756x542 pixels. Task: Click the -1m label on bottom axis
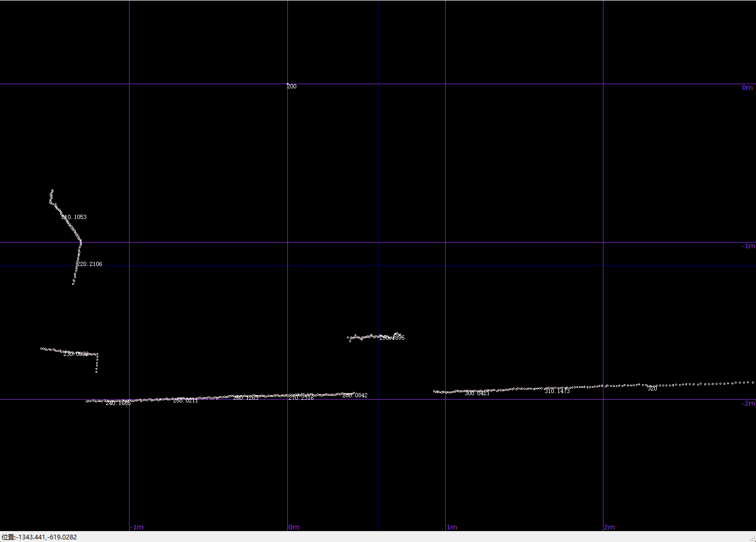click(137, 527)
